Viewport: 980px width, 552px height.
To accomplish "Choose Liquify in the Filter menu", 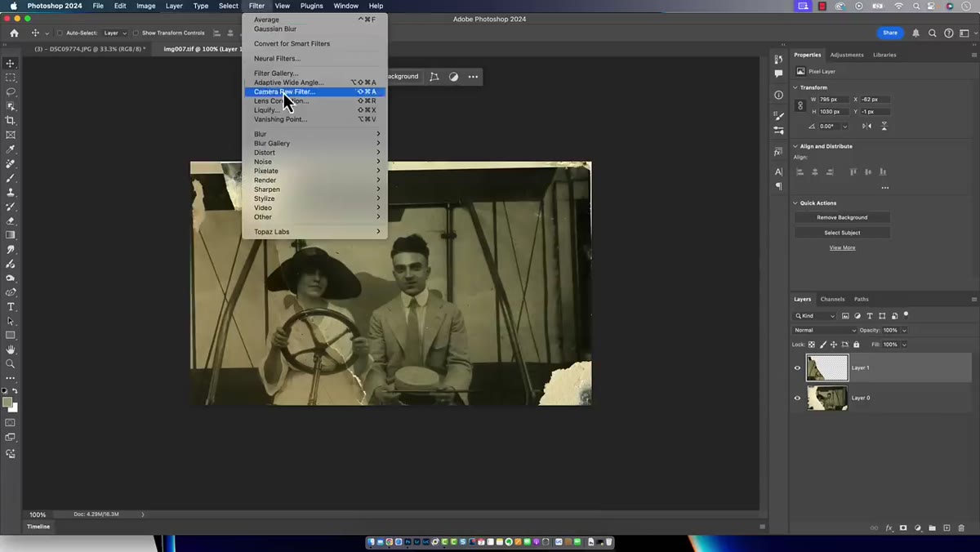I will click(314, 110).
